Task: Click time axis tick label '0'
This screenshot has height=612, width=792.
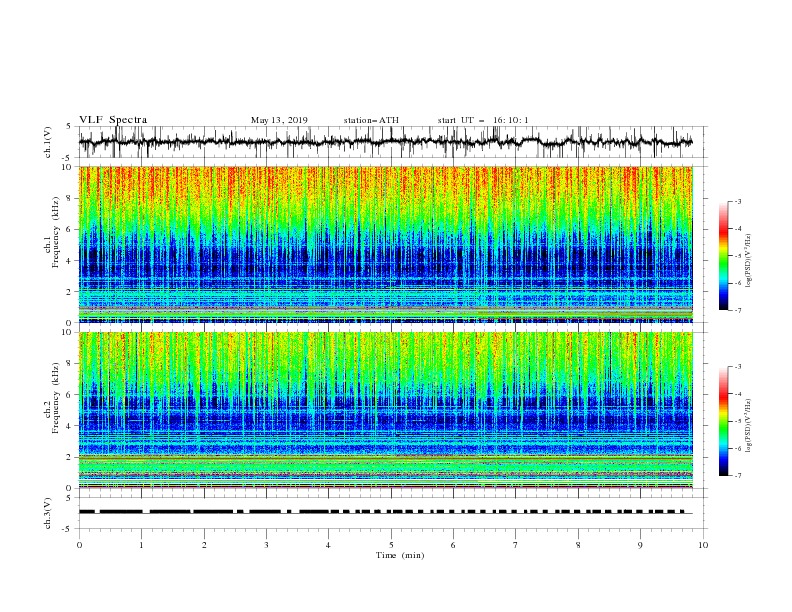Action: [x=79, y=545]
